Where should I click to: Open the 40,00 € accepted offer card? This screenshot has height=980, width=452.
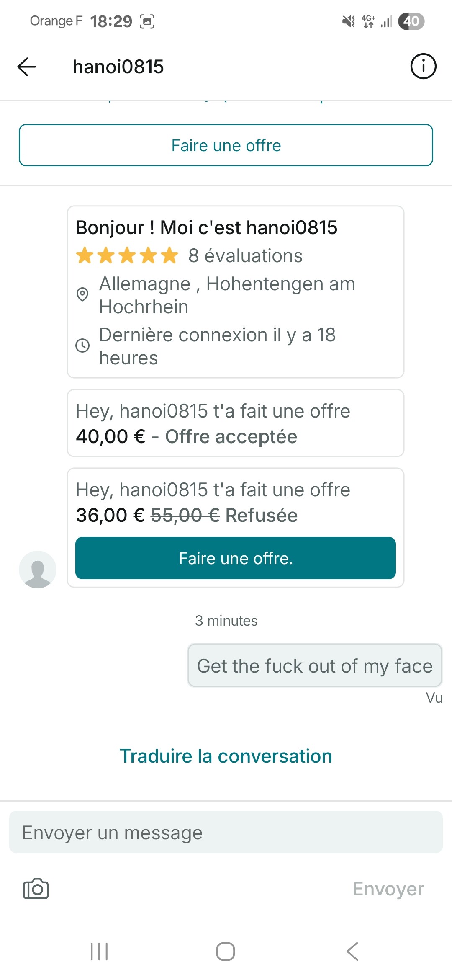(236, 423)
